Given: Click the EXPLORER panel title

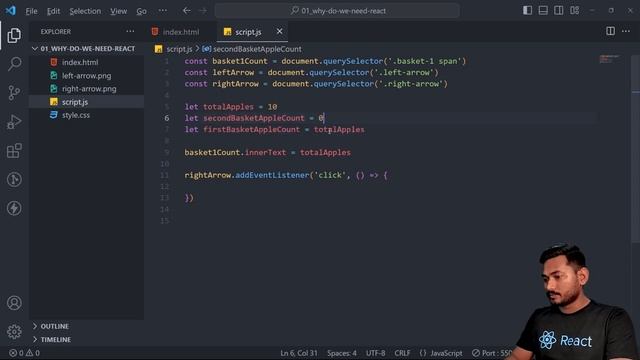Looking at the screenshot, I should (56, 31).
